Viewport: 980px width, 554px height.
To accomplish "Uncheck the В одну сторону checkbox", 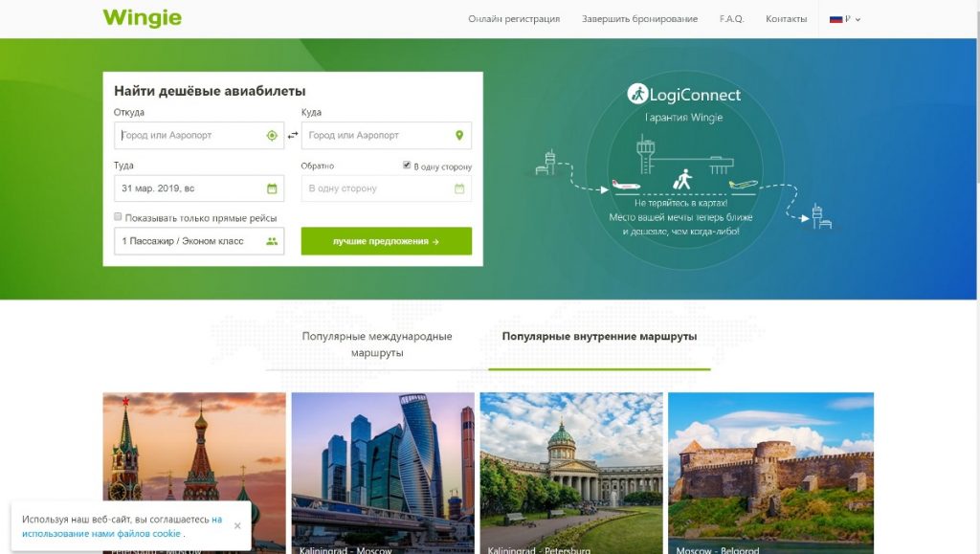I will (x=407, y=165).
